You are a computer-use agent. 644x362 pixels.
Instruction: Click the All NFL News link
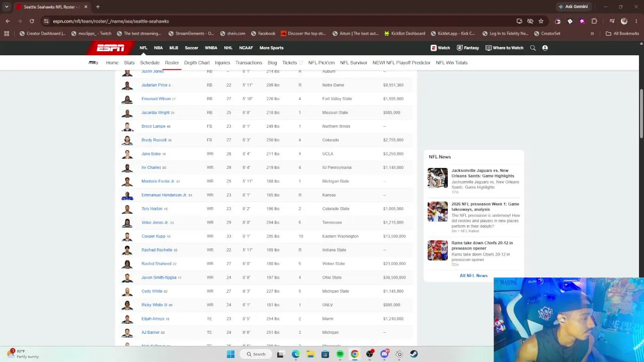[473, 276]
